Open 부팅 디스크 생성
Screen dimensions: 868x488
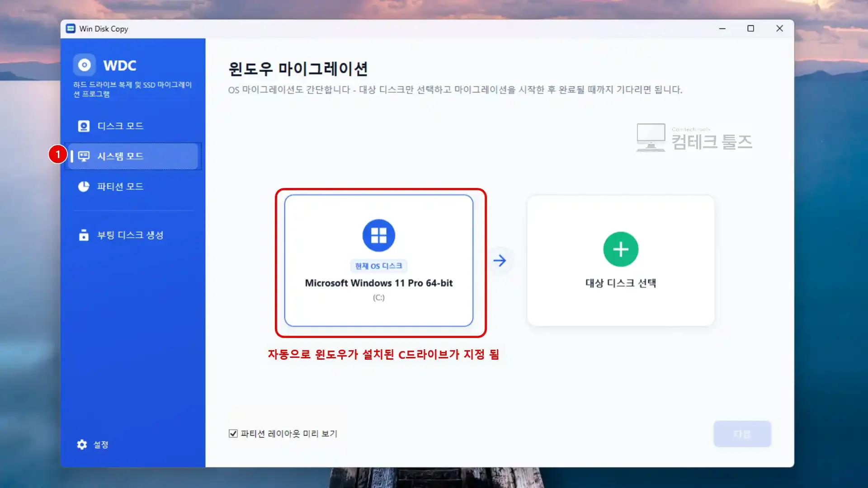pyautogui.click(x=133, y=235)
